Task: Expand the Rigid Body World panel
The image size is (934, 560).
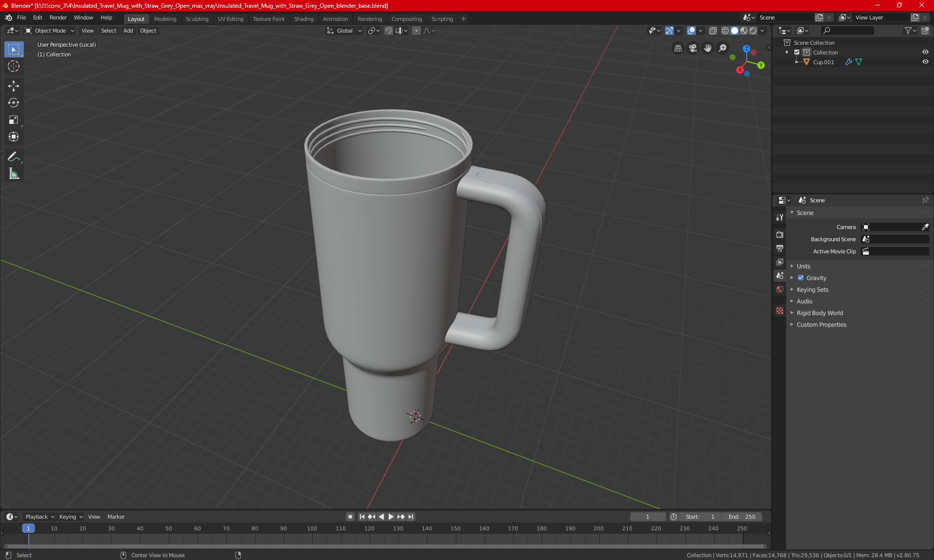Action: coord(819,313)
